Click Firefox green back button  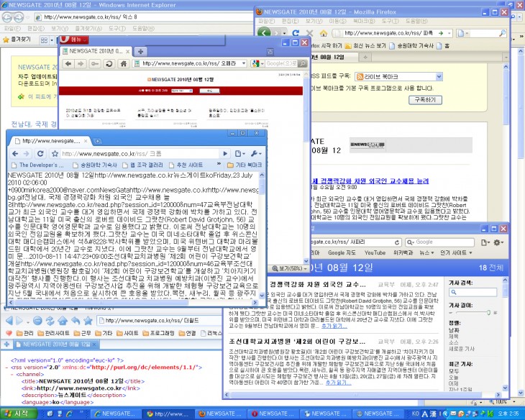click(264, 33)
